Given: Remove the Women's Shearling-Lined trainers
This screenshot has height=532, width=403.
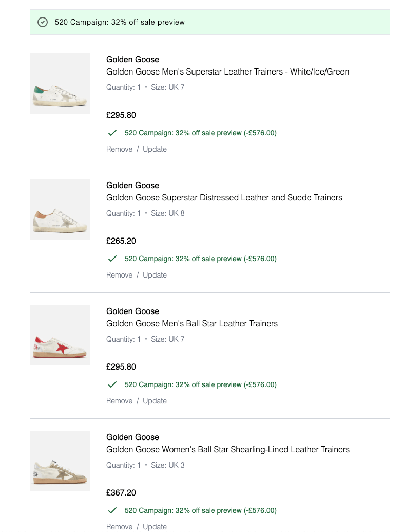Looking at the screenshot, I should (x=119, y=526).
